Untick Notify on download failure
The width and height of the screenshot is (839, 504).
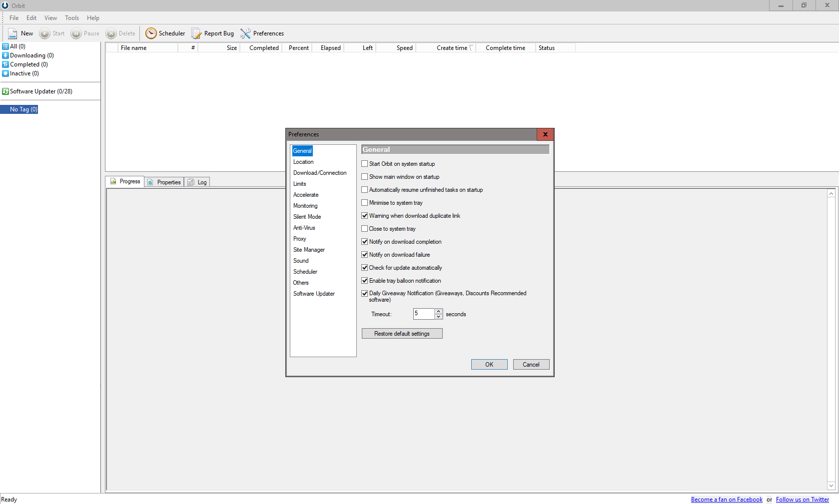(365, 255)
